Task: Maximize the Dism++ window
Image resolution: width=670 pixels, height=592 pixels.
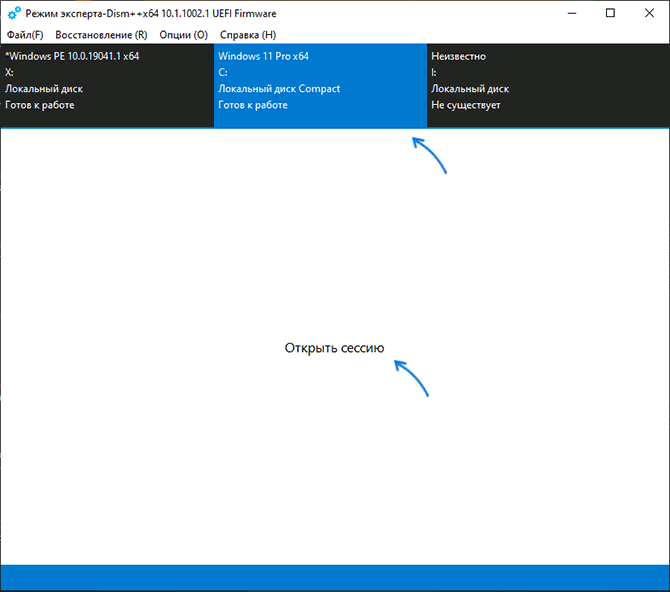Action: (x=610, y=14)
